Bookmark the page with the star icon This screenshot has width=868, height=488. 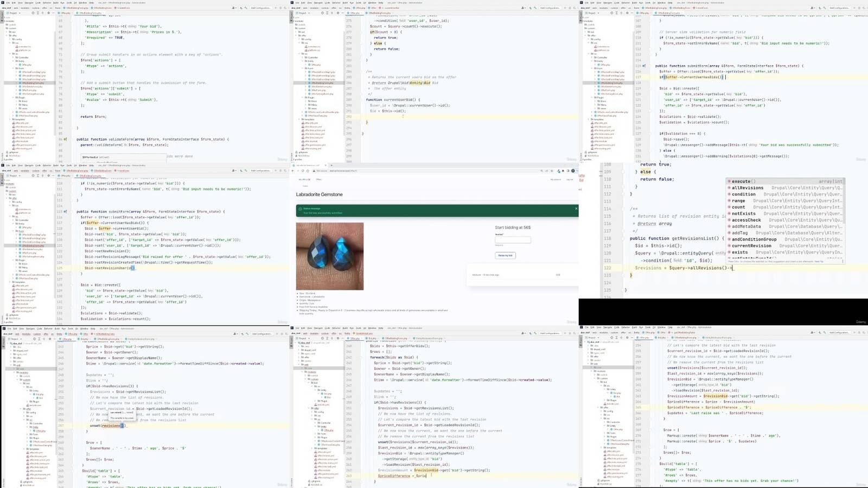551,171
